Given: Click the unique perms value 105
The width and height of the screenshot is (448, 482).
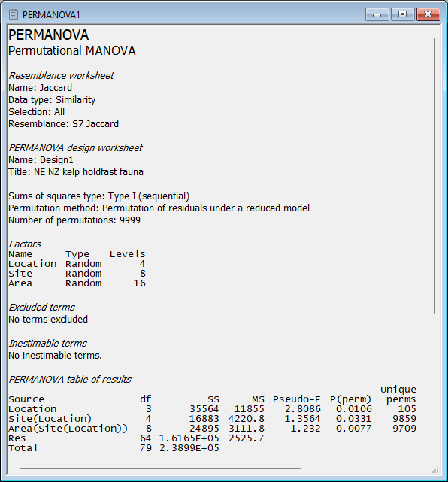Looking at the screenshot, I should tap(407, 409).
